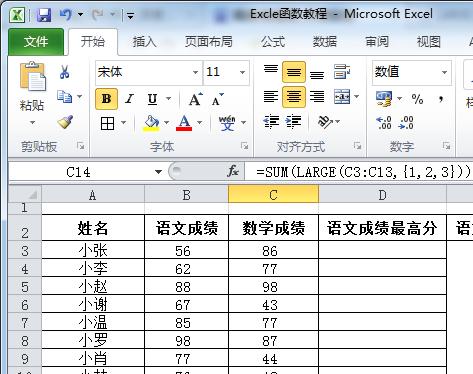Click the Cut scissors icon
Image resolution: width=473 pixels, height=374 pixels.
pos(65,72)
